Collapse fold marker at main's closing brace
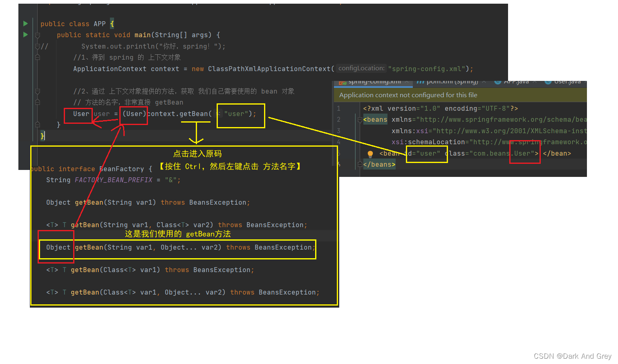 point(37,125)
